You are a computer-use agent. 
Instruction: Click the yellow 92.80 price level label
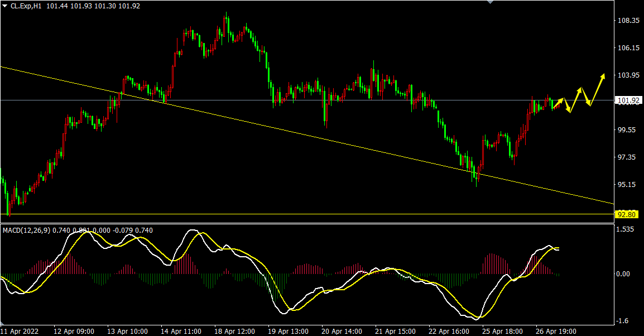coord(626,214)
